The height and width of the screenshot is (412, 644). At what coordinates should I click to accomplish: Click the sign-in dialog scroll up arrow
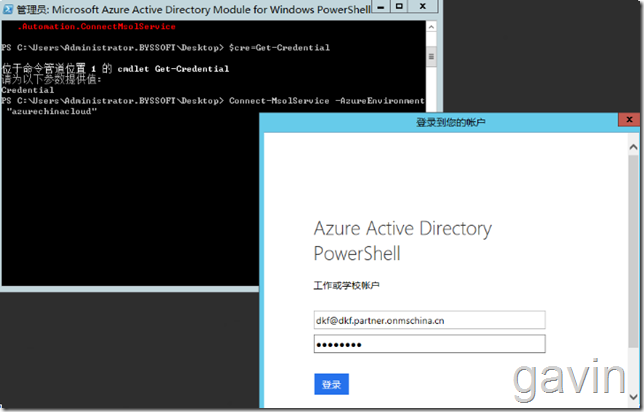(633, 147)
